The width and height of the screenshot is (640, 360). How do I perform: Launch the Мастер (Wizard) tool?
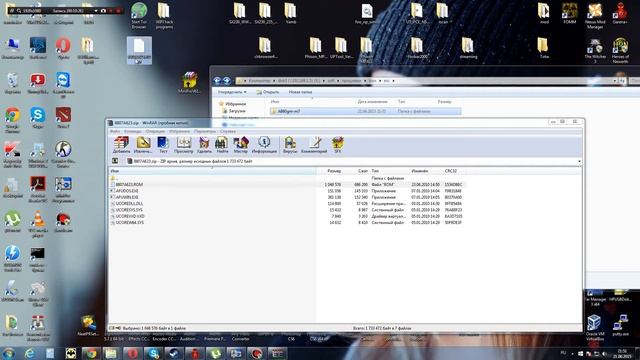(240, 145)
